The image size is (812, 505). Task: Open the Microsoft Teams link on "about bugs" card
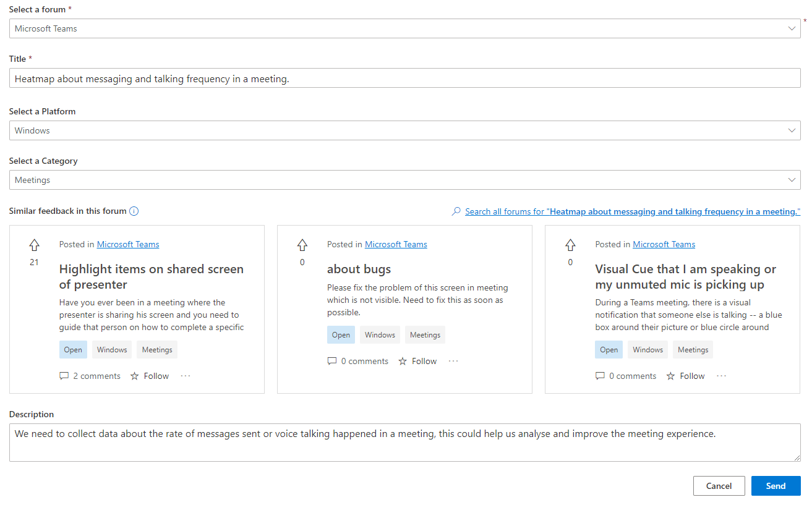396,244
